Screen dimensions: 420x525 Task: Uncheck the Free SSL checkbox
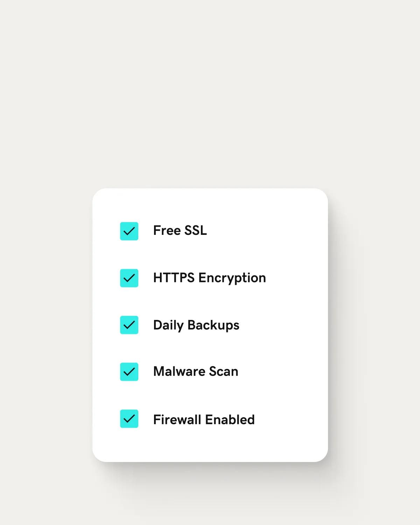(x=129, y=231)
